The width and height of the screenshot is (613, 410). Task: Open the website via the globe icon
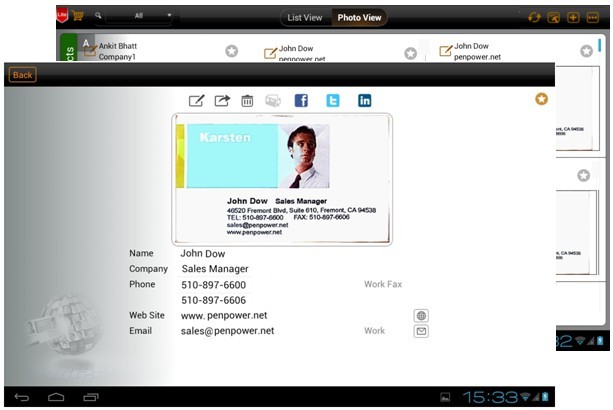(x=421, y=315)
